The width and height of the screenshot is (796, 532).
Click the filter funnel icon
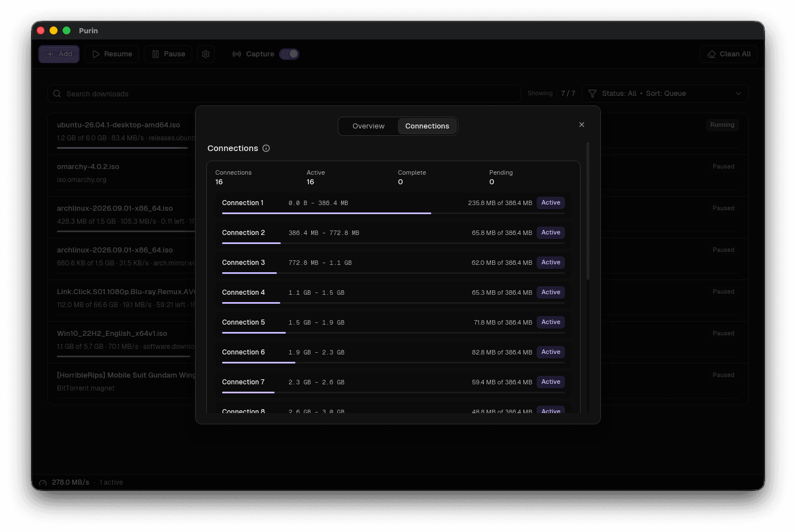click(592, 94)
